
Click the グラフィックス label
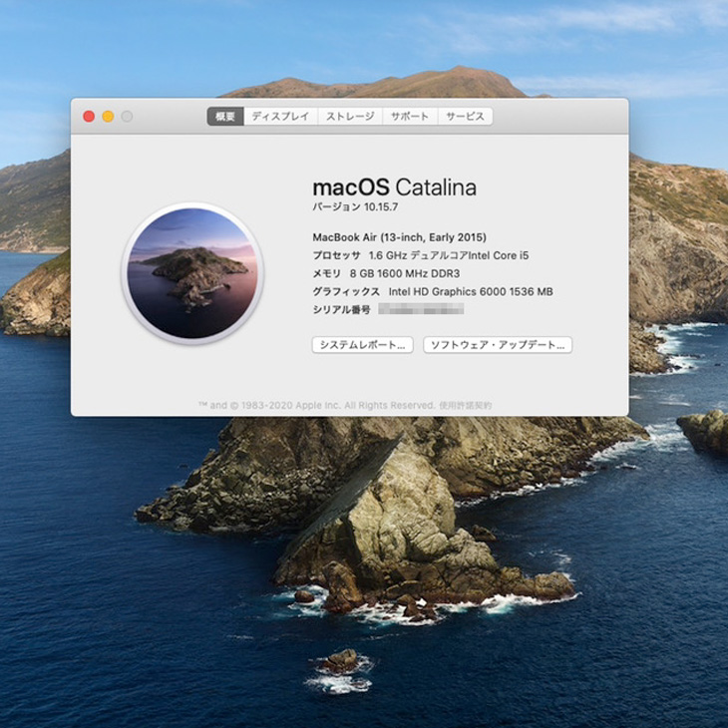click(x=346, y=291)
